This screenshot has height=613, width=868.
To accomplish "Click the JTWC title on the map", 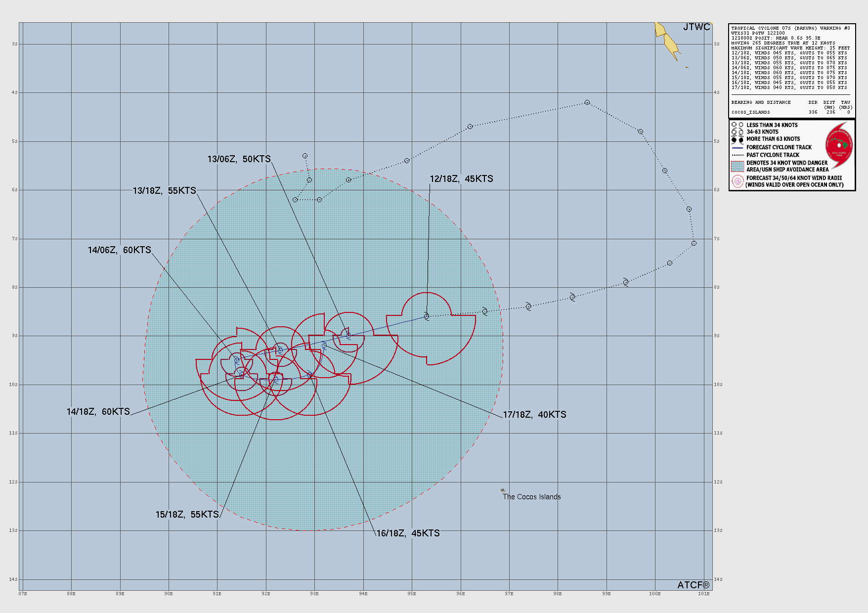I will point(696,27).
